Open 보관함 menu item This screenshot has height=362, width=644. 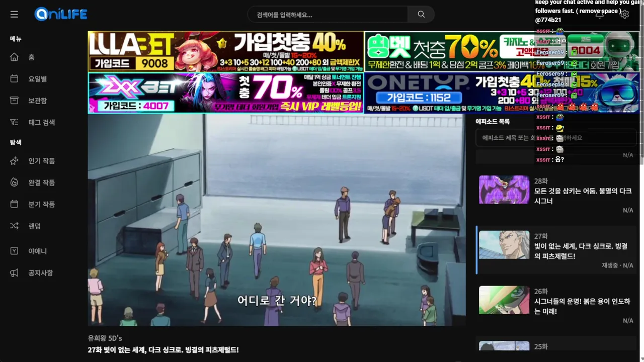[x=37, y=101]
